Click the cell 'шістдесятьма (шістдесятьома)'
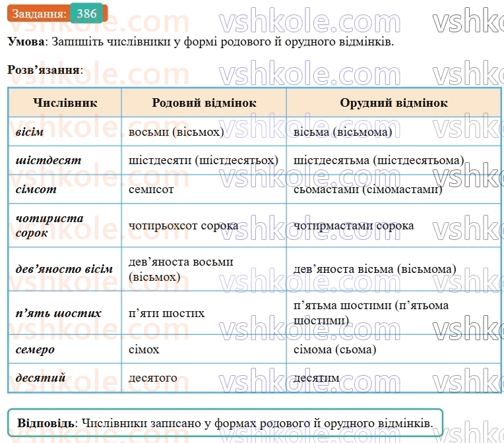The height and width of the screenshot is (443, 504). click(393, 160)
